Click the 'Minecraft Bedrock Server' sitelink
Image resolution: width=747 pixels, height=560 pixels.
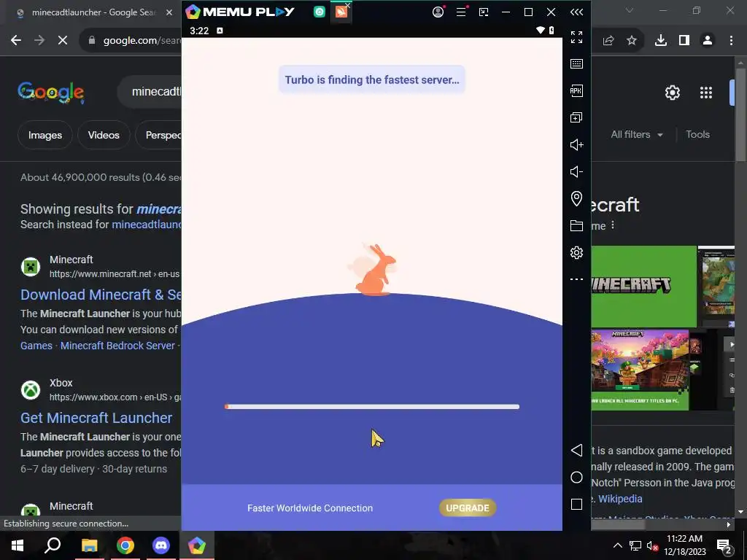point(117,346)
